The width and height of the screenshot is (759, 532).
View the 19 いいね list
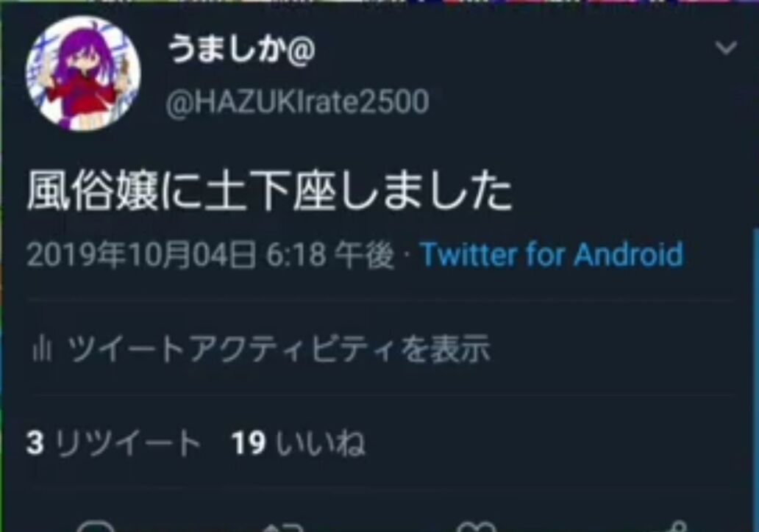[x=298, y=442]
